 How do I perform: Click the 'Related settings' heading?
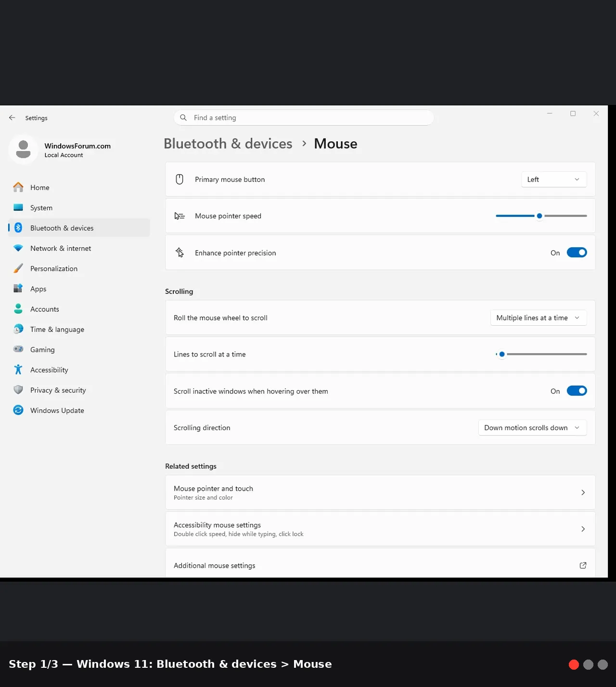(191, 466)
